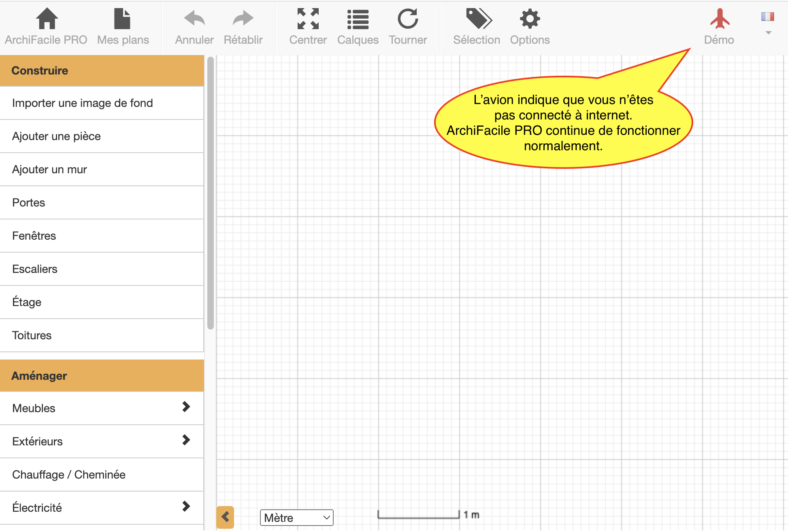Expand the Extérieurs submenu chevron
The image size is (788, 532).
click(x=186, y=440)
